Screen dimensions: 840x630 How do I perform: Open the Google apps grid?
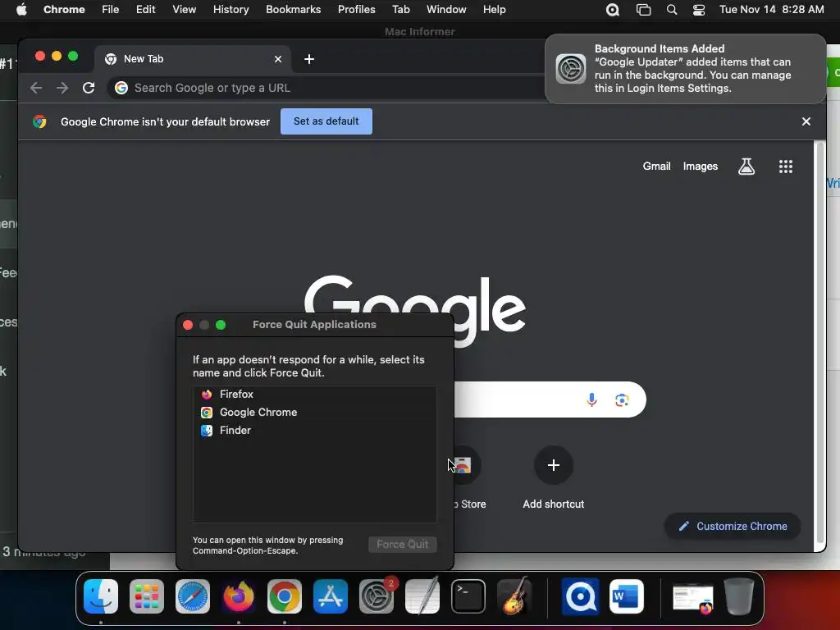pos(786,167)
